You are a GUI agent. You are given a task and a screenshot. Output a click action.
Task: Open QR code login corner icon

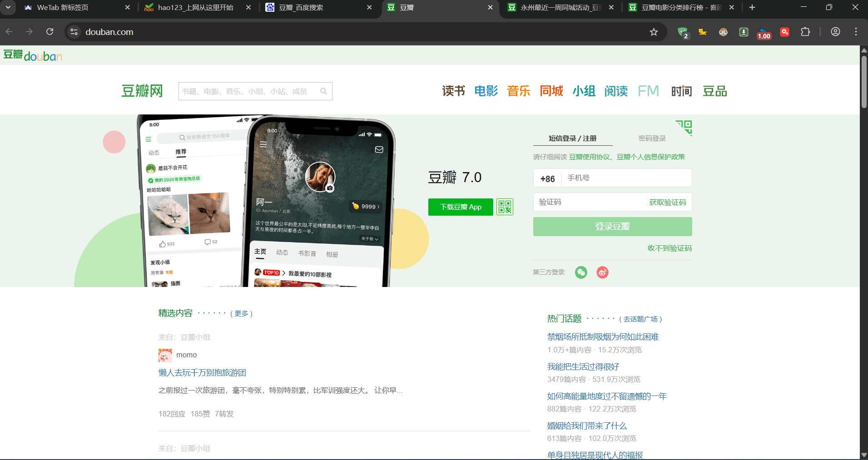(684, 128)
